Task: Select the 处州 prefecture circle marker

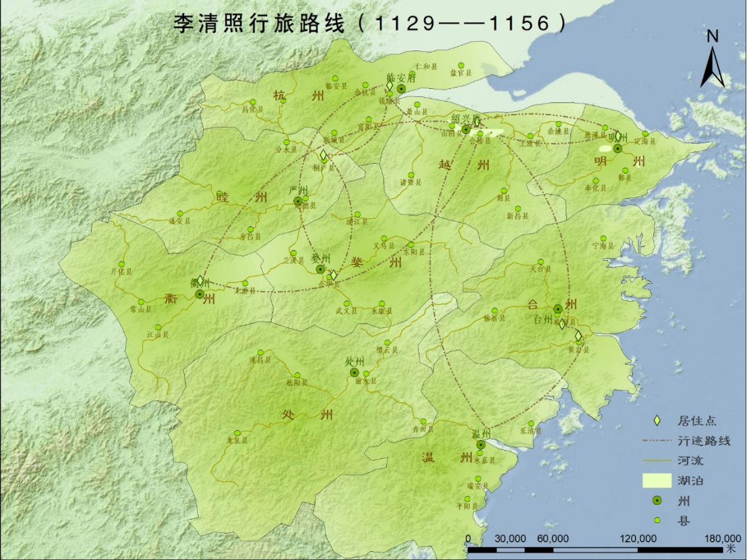Action: click(x=354, y=373)
